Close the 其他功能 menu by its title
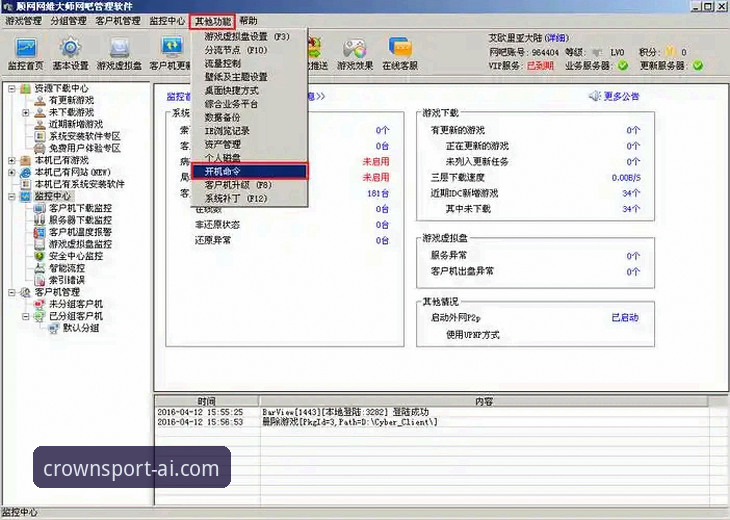Viewport: 730px width, 520px height. point(213,21)
